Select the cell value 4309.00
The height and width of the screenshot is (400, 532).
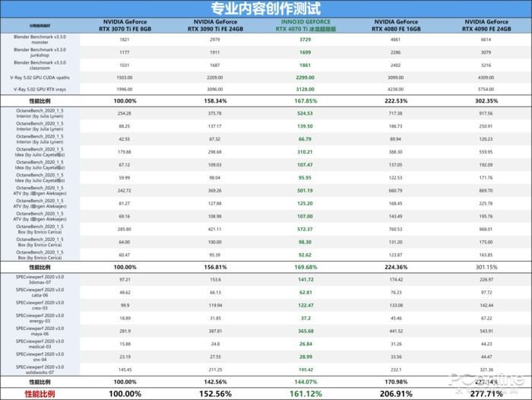click(x=486, y=78)
